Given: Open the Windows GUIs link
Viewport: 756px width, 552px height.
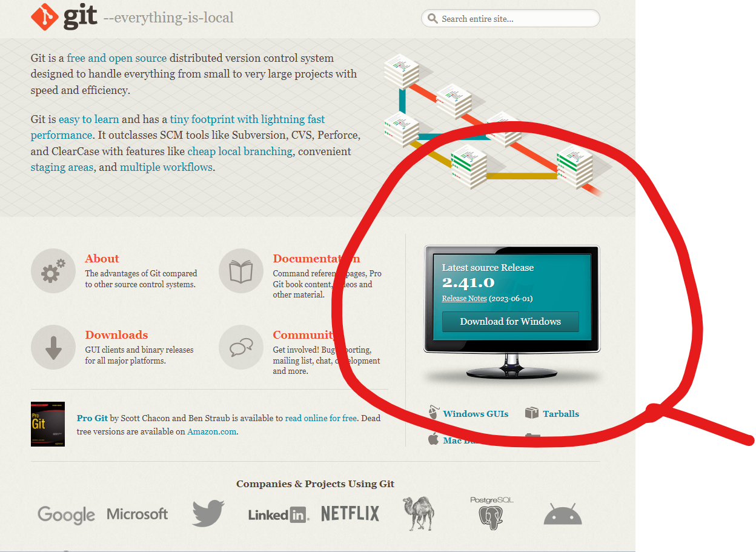Looking at the screenshot, I should (x=476, y=414).
